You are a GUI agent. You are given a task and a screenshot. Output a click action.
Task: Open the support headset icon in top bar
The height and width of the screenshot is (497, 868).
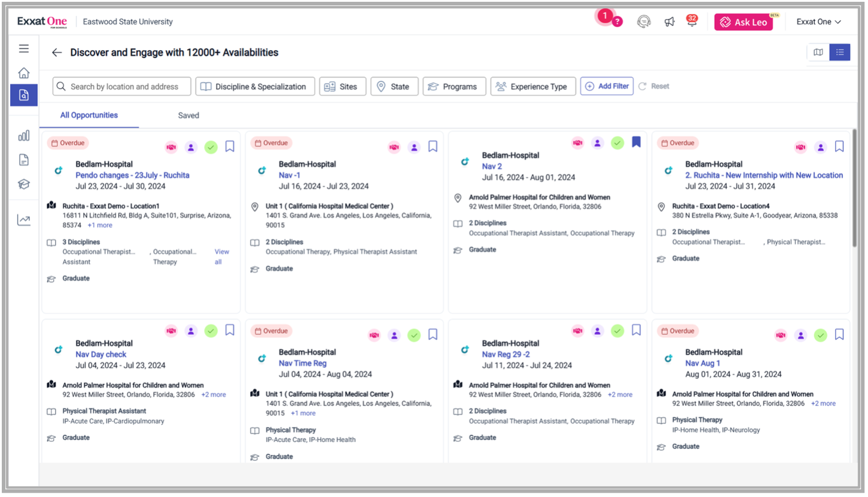[644, 21]
